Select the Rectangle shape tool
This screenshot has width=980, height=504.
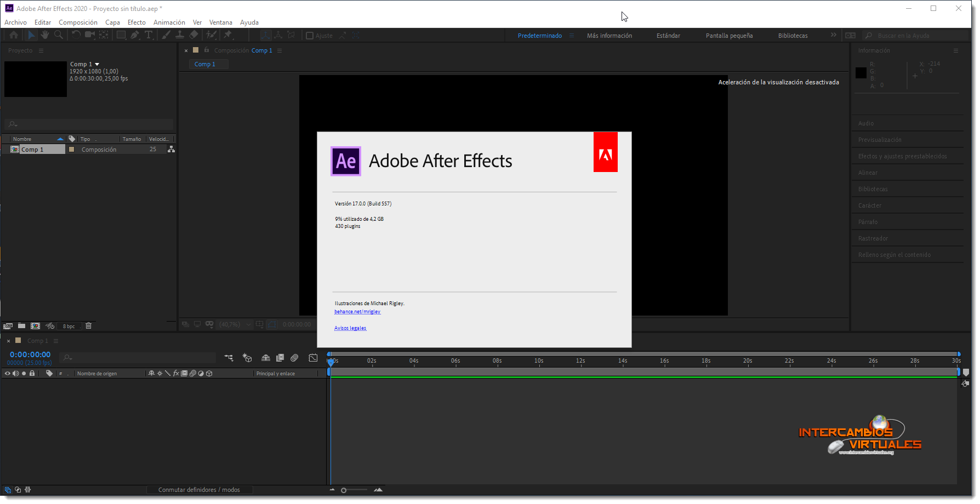(x=121, y=35)
